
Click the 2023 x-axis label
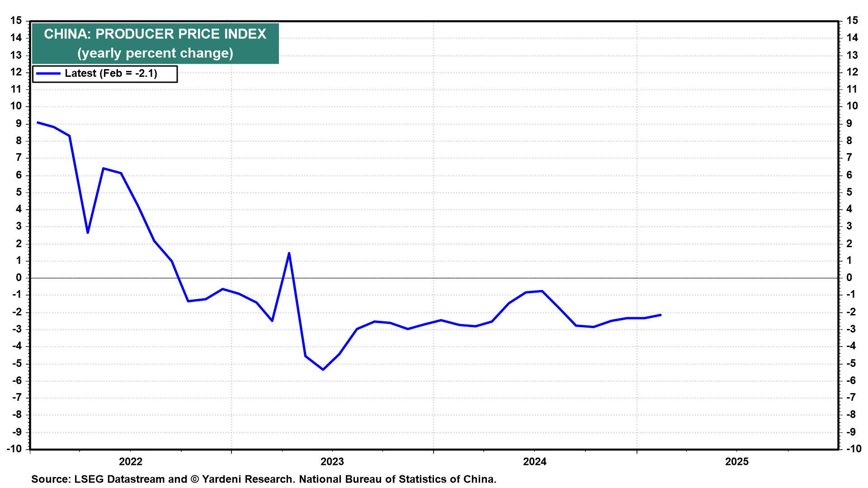332,461
